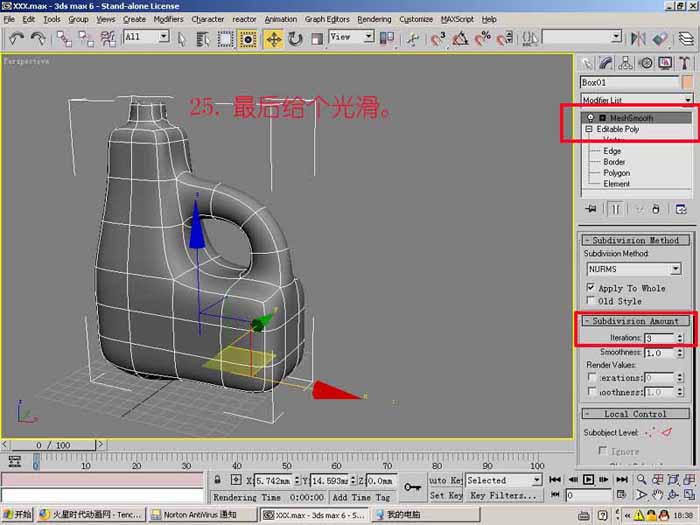Activate the Rotate tool
Screen dimensions: 700x525
pos(295,39)
